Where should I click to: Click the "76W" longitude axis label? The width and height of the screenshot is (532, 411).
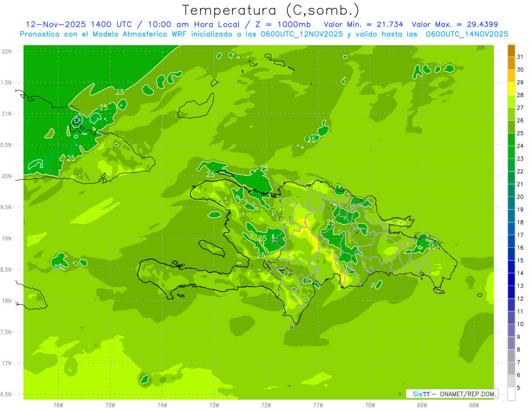58,405
